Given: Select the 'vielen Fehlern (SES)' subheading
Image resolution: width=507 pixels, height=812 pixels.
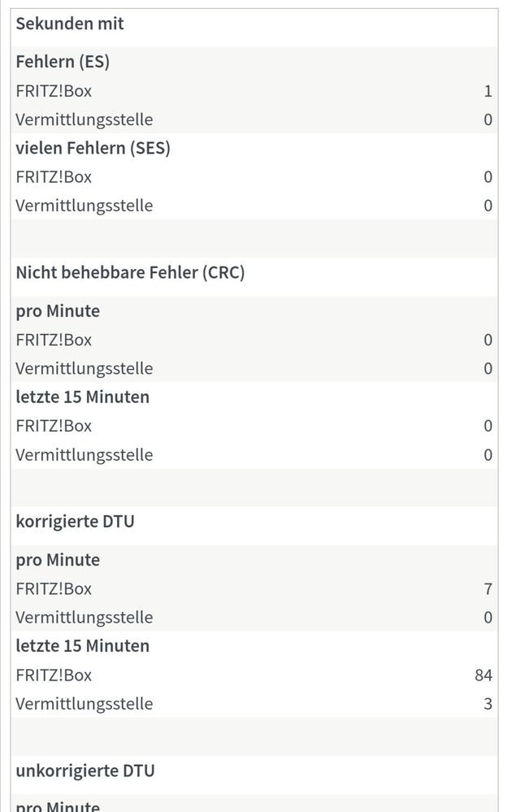Looking at the screenshot, I should click(x=93, y=148).
